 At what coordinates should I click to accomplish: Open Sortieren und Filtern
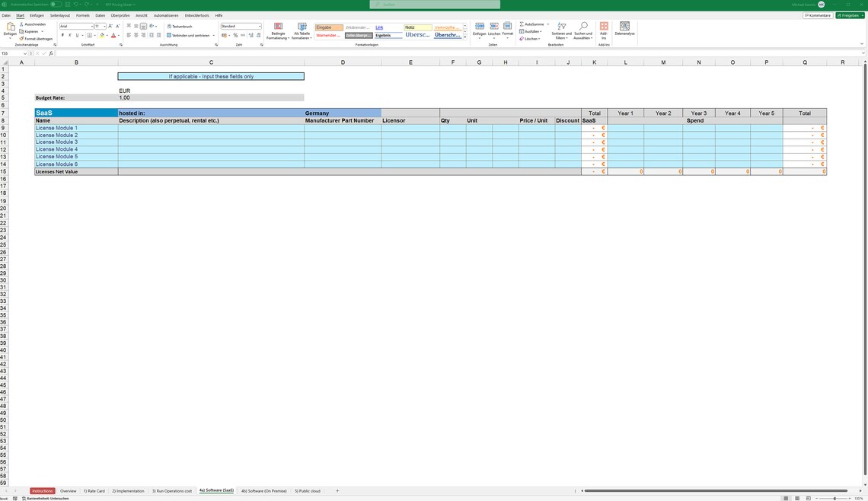(562, 30)
